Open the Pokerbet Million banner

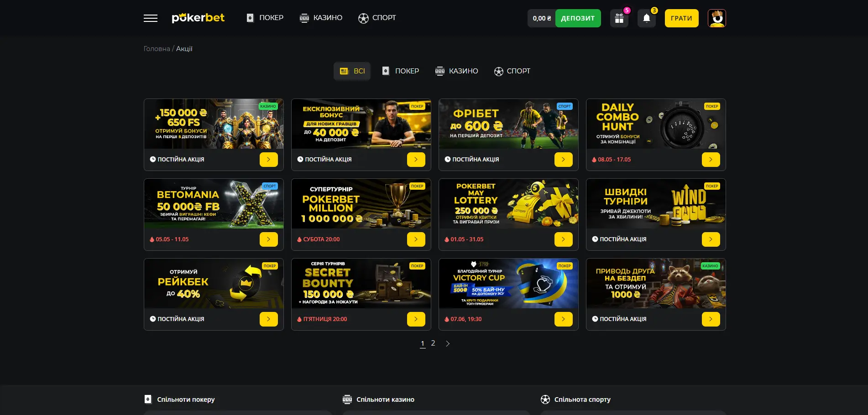(361, 203)
